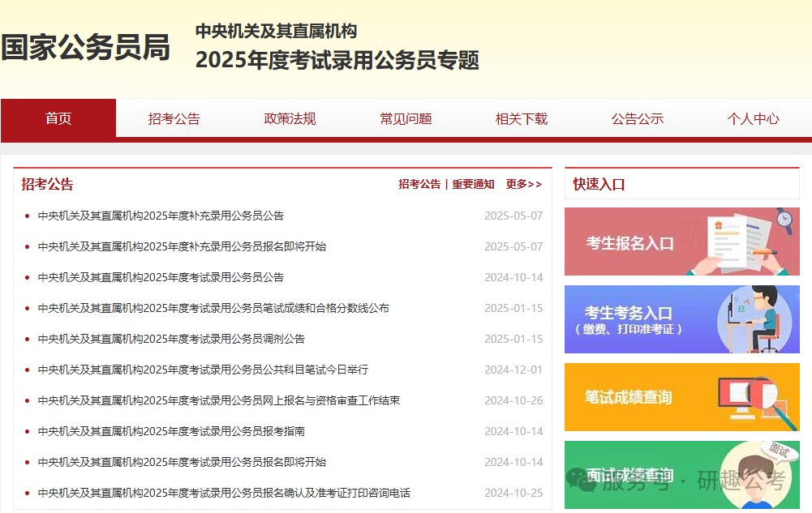Open the 考生考务入口 payment and admission banner

(x=681, y=319)
